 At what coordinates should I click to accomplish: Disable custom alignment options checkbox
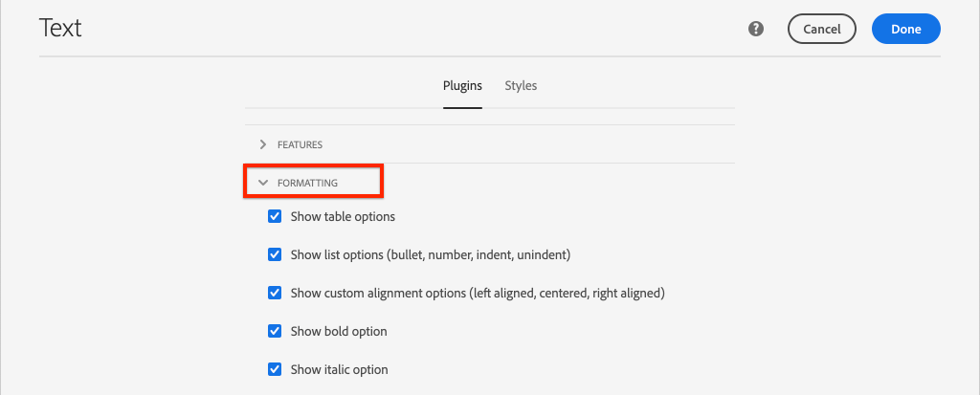tap(275, 293)
